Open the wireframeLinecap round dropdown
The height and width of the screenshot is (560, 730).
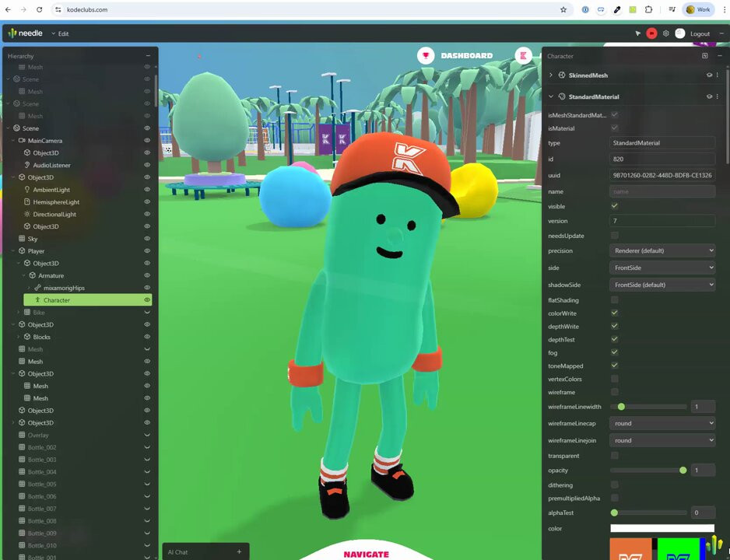pos(662,424)
